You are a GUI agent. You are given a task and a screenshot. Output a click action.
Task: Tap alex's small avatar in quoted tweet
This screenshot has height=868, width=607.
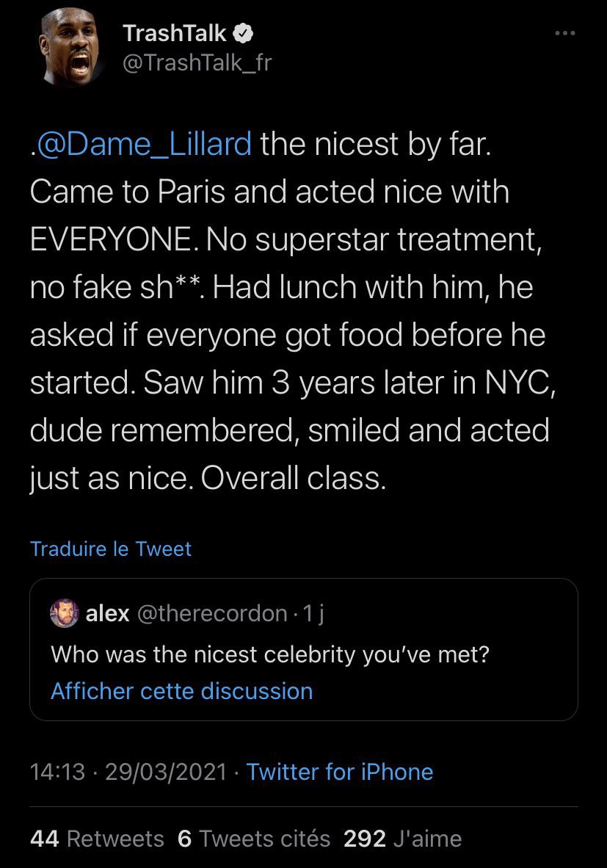point(65,614)
